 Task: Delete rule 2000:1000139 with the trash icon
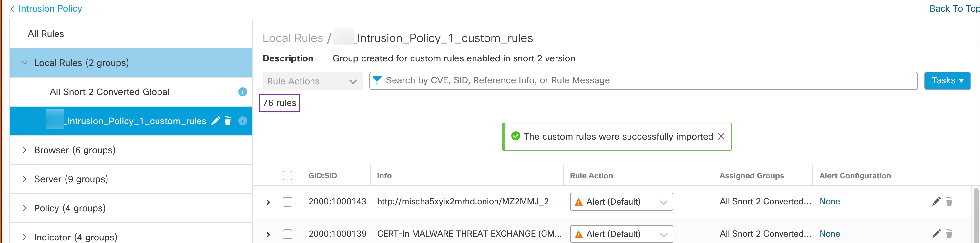click(949, 234)
